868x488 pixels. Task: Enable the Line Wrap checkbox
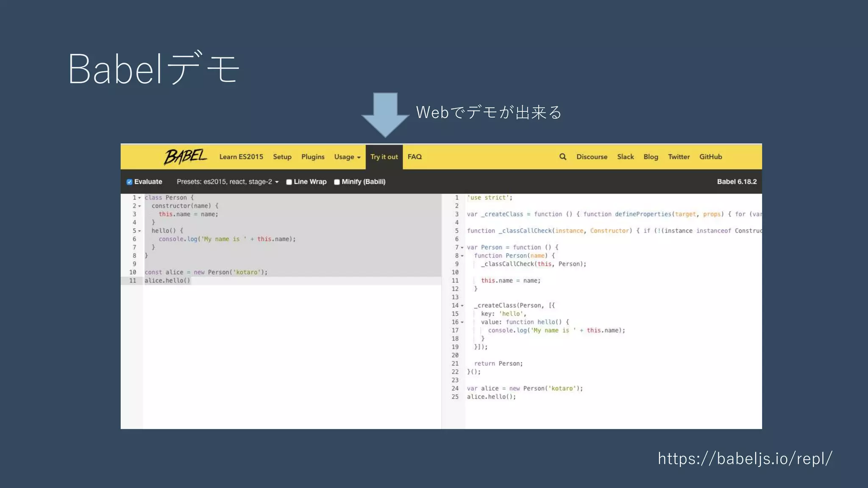289,182
